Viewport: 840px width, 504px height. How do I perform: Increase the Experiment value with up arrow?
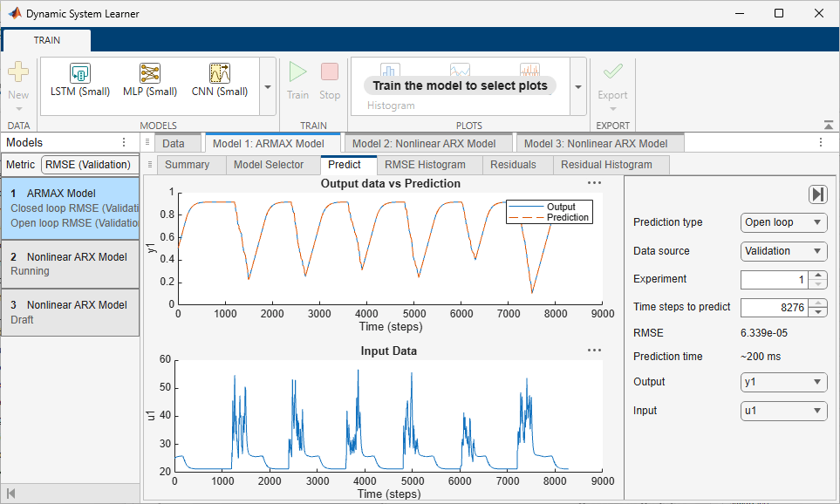[x=817, y=275]
